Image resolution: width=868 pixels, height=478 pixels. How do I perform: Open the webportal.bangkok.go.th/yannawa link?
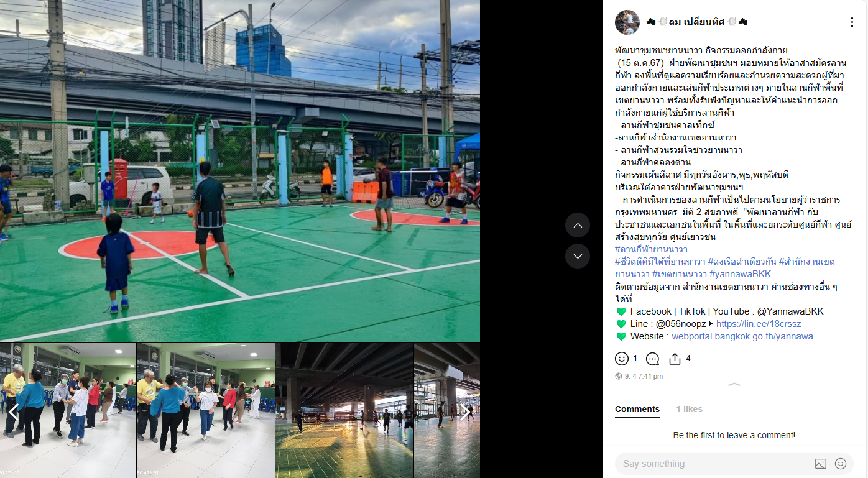pos(742,336)
